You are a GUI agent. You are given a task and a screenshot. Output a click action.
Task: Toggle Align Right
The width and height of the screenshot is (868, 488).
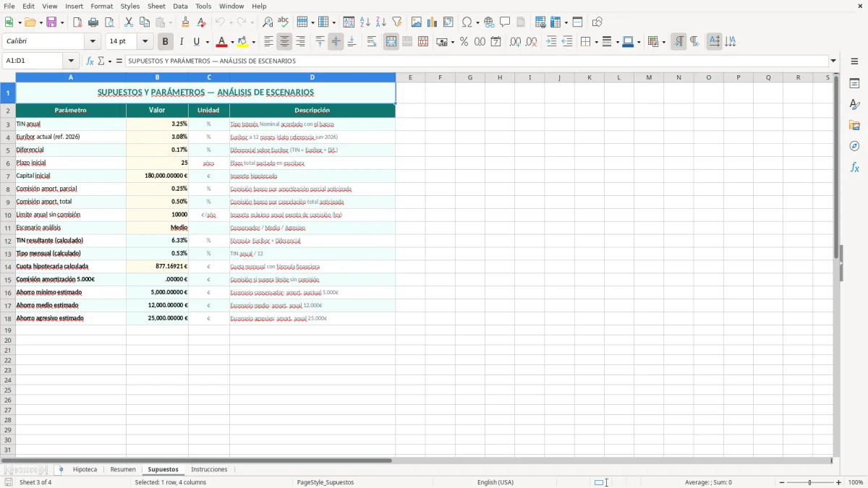click(301, 42)
